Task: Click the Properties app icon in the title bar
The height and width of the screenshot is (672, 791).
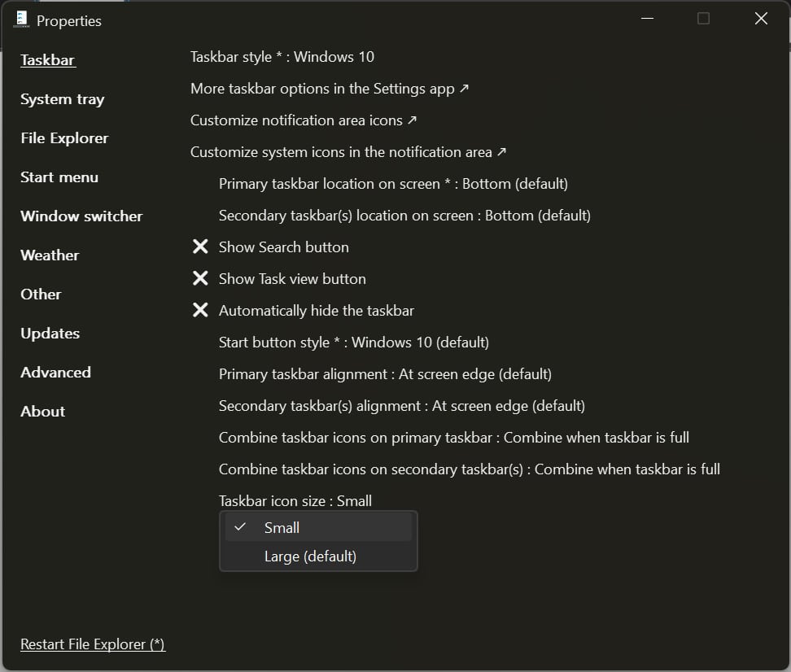Action: coord(23,20)
